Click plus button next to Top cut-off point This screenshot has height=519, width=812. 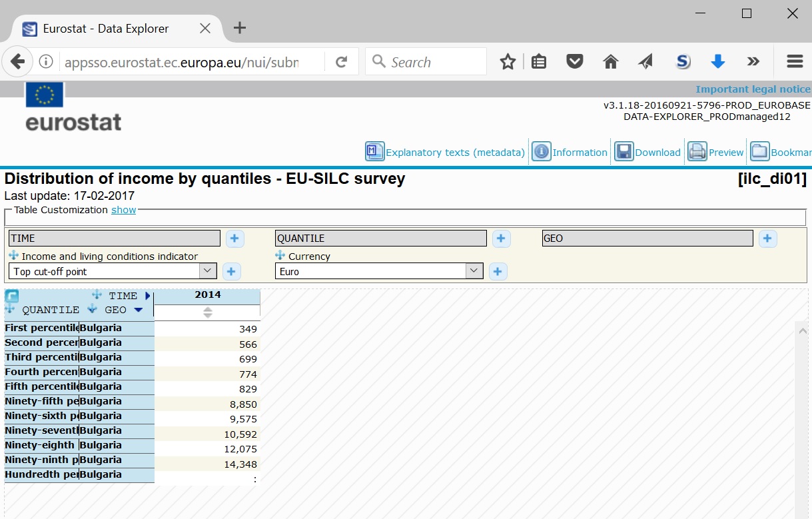tap(231, 271)
